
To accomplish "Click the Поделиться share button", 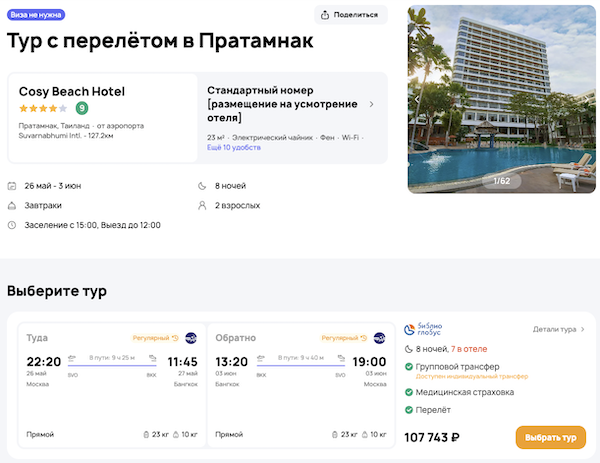I will click(351, 15).
